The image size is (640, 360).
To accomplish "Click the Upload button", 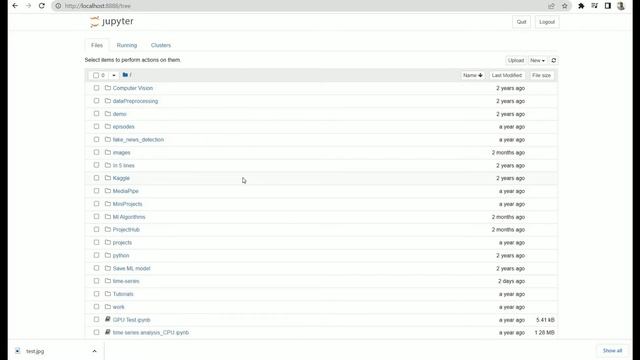I will (516, 60).
